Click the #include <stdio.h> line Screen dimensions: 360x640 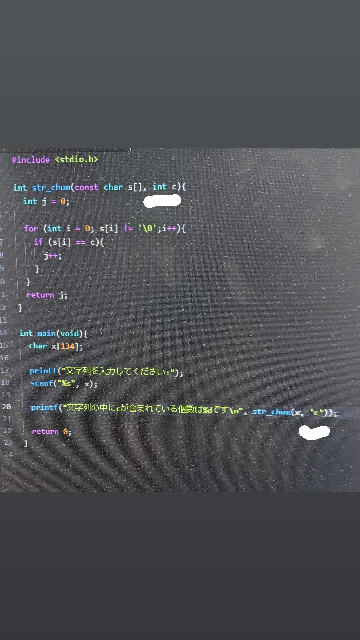tap(55, 159)
